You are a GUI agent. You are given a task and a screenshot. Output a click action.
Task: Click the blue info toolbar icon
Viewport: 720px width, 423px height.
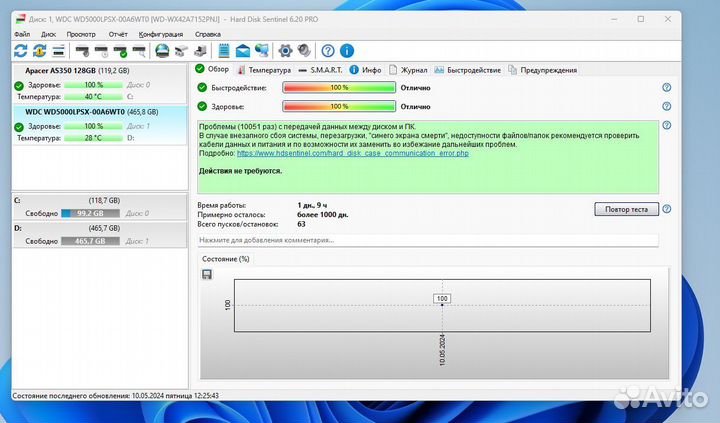point(347,51)
